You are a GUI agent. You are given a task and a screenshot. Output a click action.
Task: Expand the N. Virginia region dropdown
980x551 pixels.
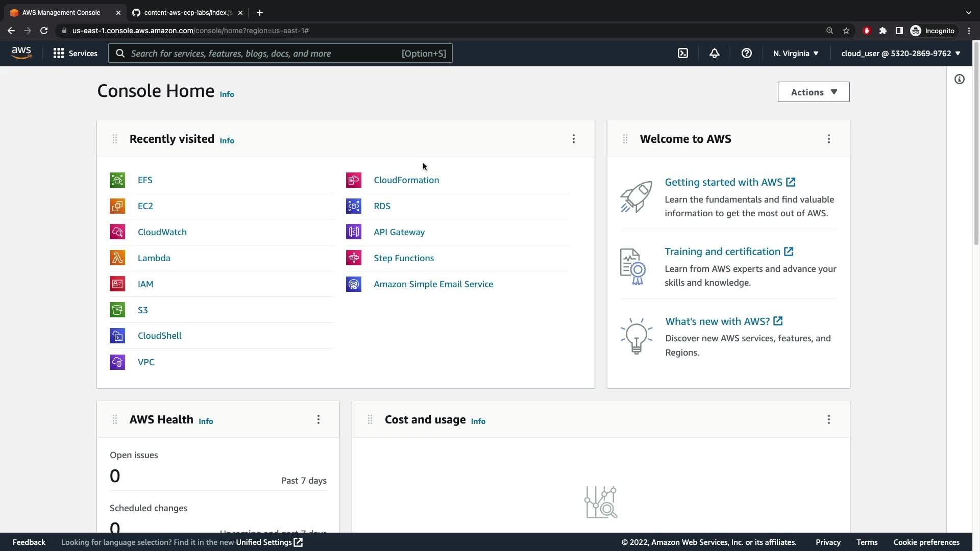(795, 53)
